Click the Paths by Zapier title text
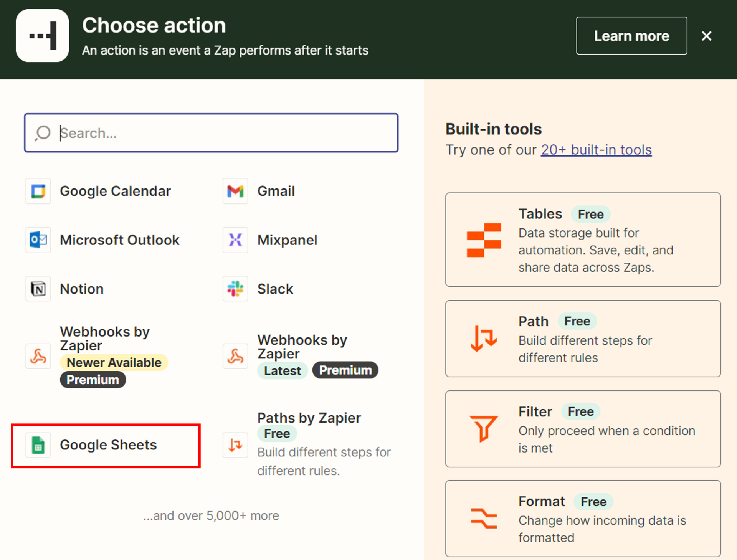737x560 pixels. point(309,418)
